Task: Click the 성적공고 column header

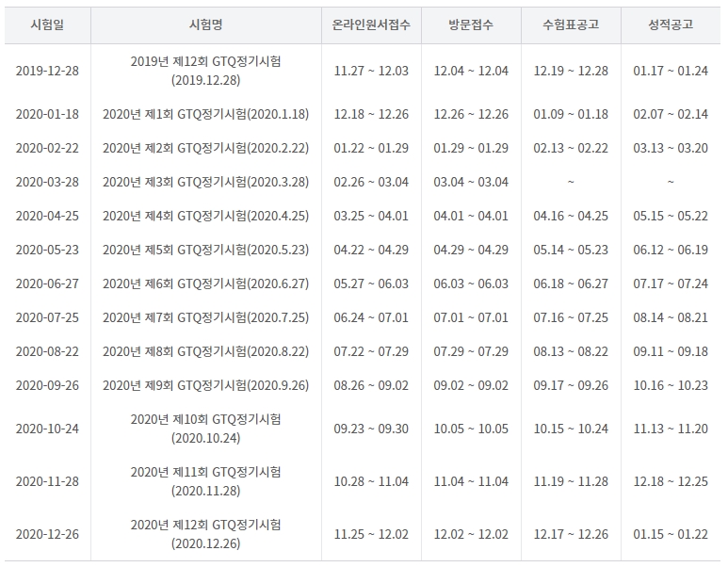Action: click(671, 24)
